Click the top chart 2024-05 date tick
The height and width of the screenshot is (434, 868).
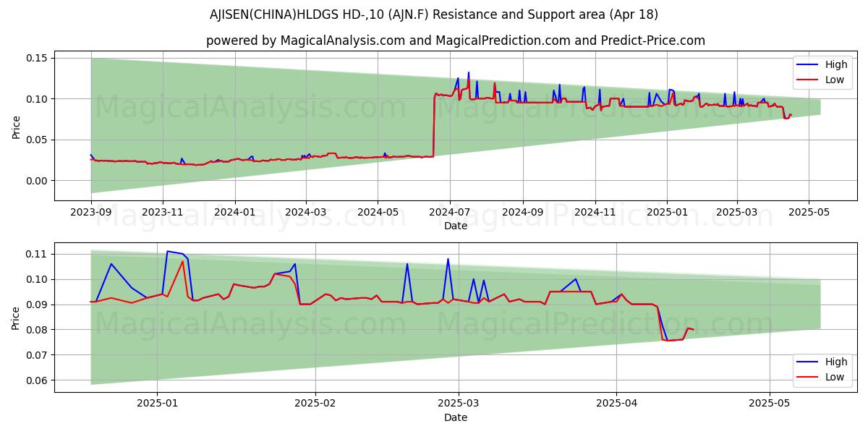[378, 214]
